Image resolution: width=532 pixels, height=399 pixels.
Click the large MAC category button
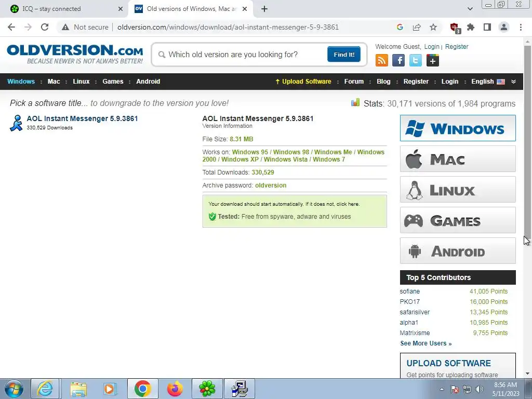[x=458, y=159]
